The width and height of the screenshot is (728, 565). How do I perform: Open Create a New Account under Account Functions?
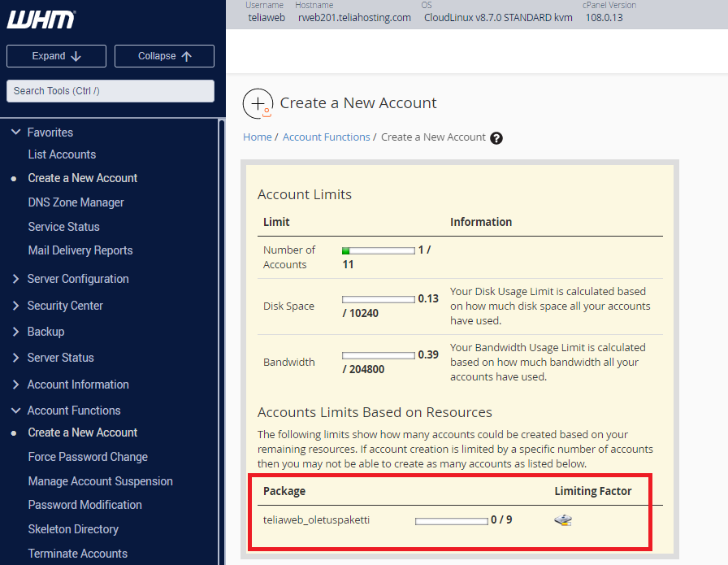coord(83,432)
